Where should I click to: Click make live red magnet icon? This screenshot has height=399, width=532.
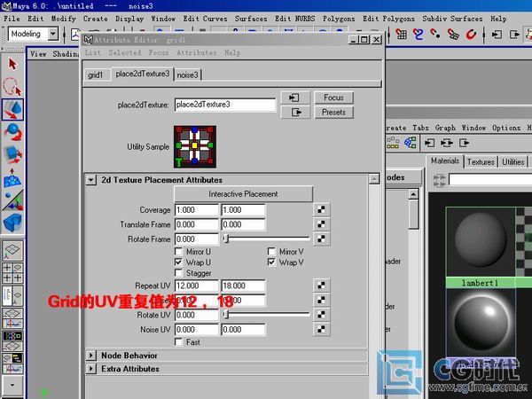tap(471, 35)
